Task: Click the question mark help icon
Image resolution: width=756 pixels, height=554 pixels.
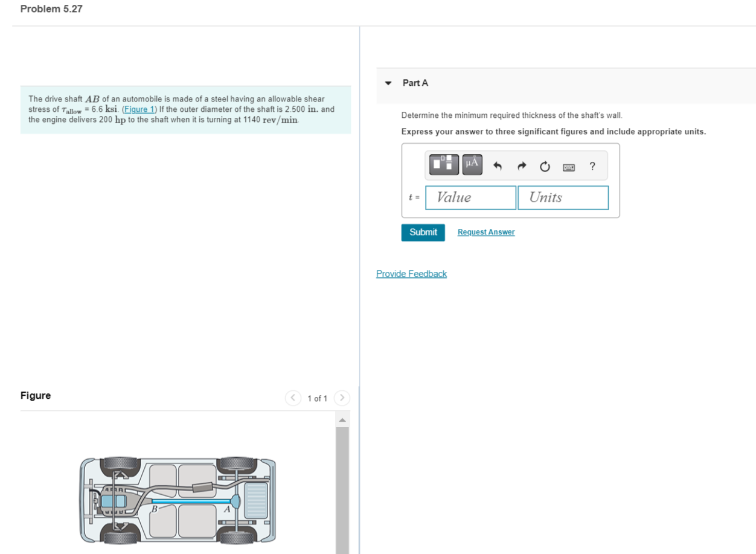Action: 592,166
